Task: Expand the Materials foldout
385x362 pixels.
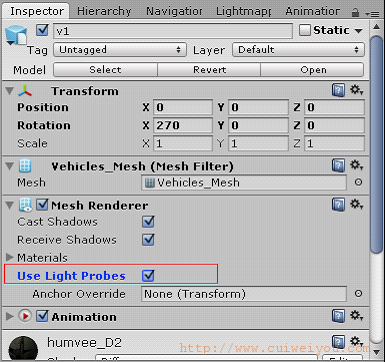Action: click(10, 257)
